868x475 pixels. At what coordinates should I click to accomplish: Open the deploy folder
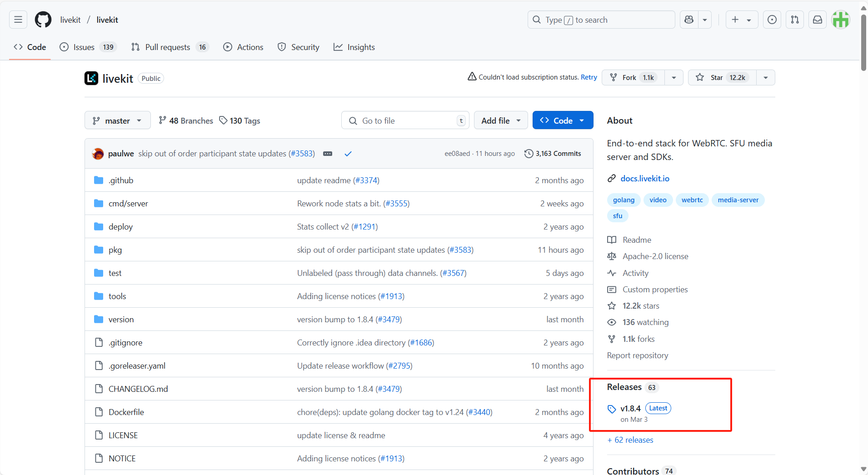click(120, 227)
